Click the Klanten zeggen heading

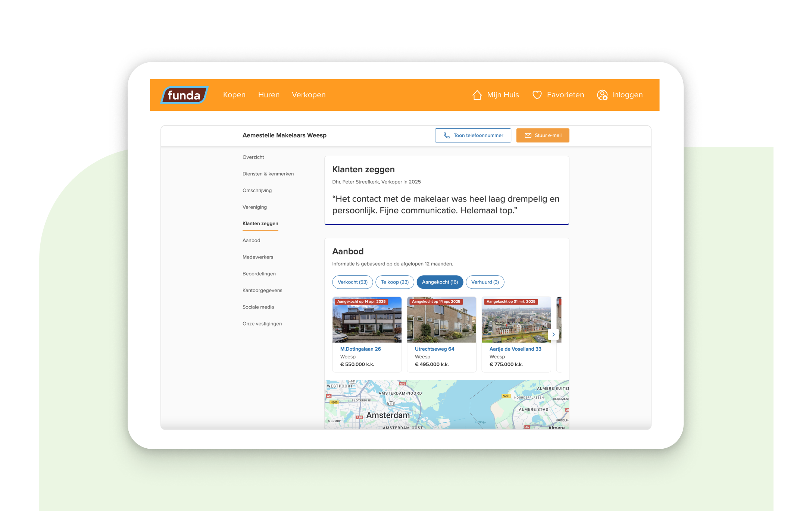(363, 169)
